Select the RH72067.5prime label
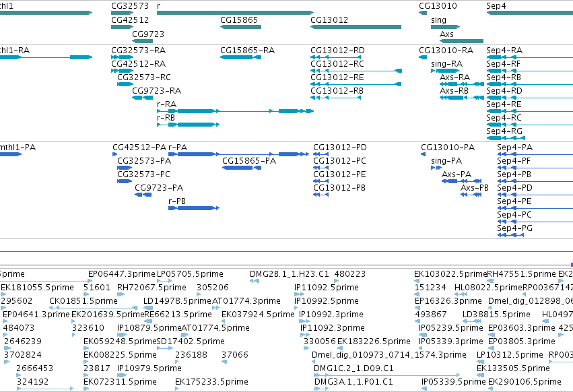Image resolution: width=573 pixels, height=392 pixels. coord(151,288)
